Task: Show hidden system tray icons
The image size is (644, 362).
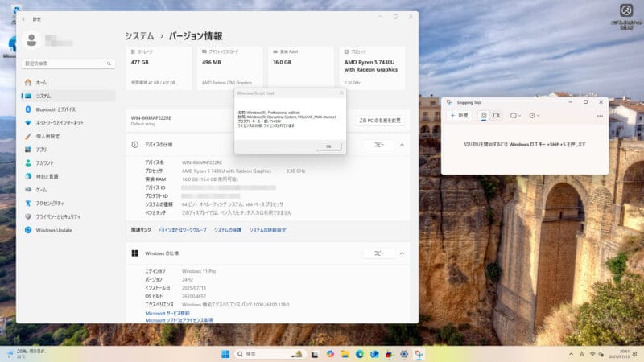Action: tap(571, 354)
